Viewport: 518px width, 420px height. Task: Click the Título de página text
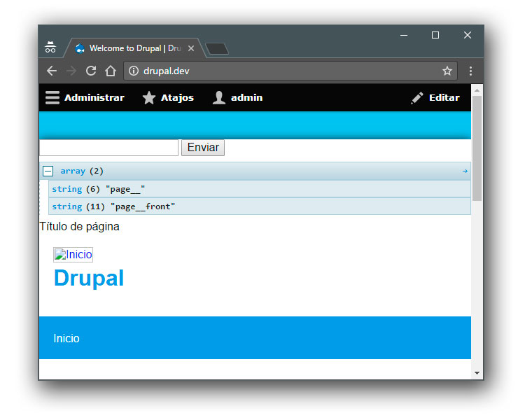point(79,226)
